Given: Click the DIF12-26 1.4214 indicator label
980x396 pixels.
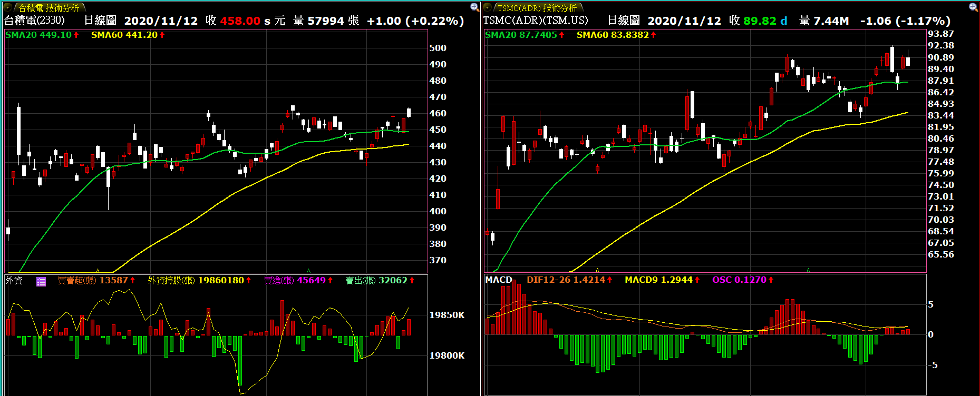Looking at the screenshot, I should pos(566,280).
